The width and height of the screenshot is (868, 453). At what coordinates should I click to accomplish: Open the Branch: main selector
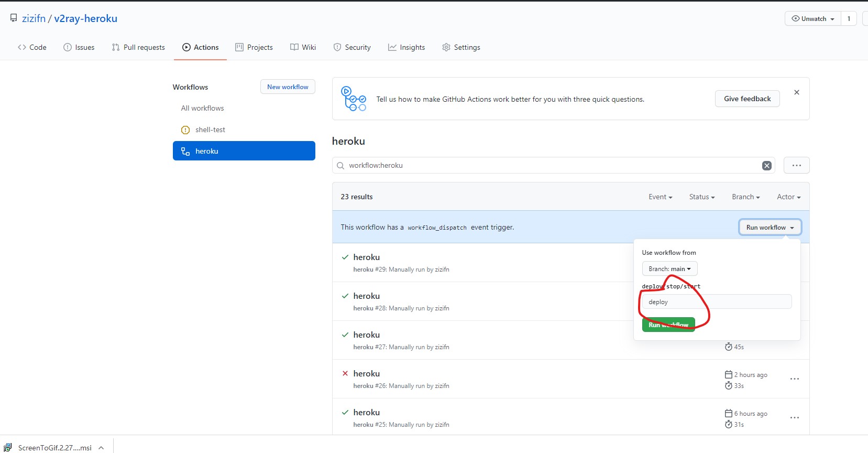point(669,269)
